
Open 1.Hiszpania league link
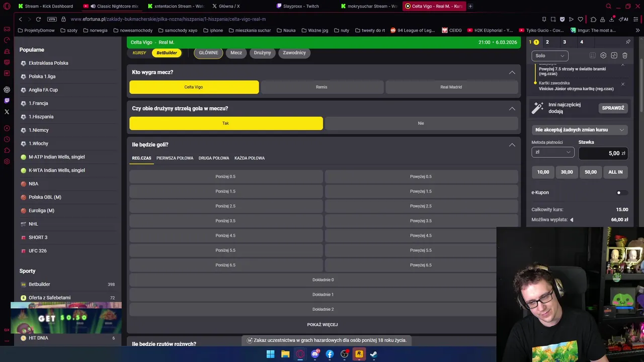click(41, 117)
